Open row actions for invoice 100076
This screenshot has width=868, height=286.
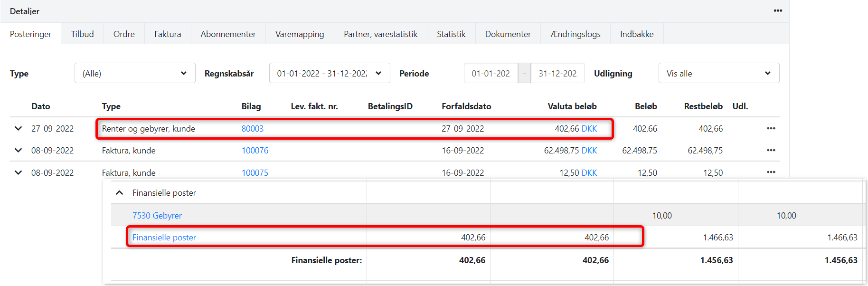pos(771,150)
